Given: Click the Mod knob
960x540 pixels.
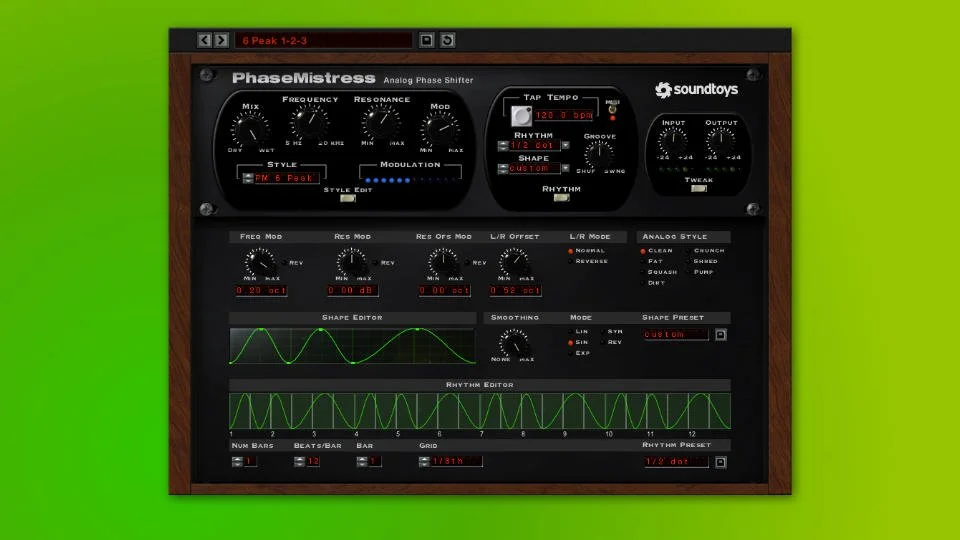Looking at the screenshot, I should (440, 129).
